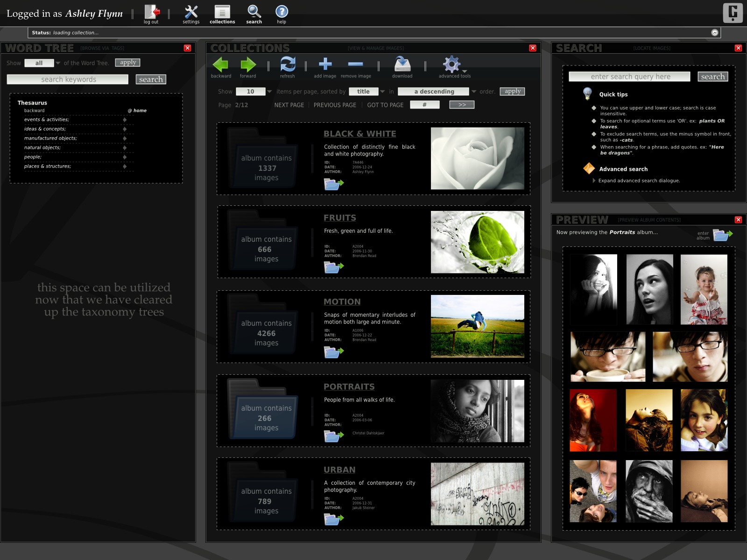Click the search magnifier icon in top bar
This screenshot has width=747, height=560.
click(254, 12)
